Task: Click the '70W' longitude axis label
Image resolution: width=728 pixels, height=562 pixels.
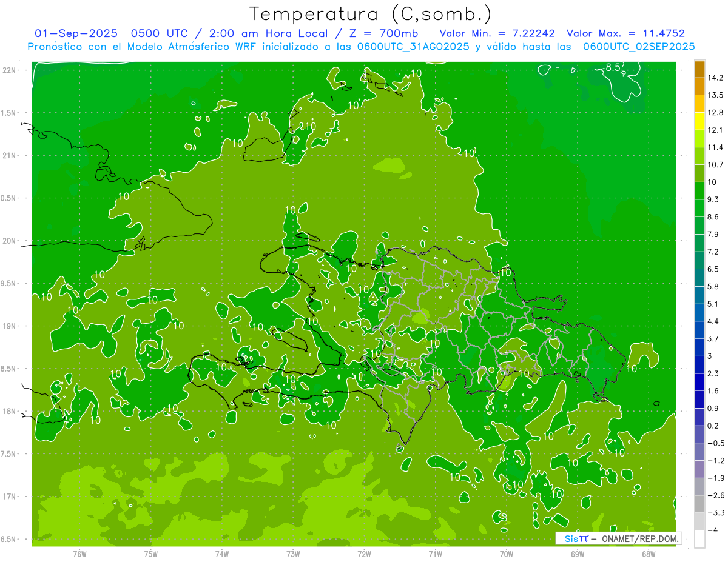Action: tap(507, 553)
